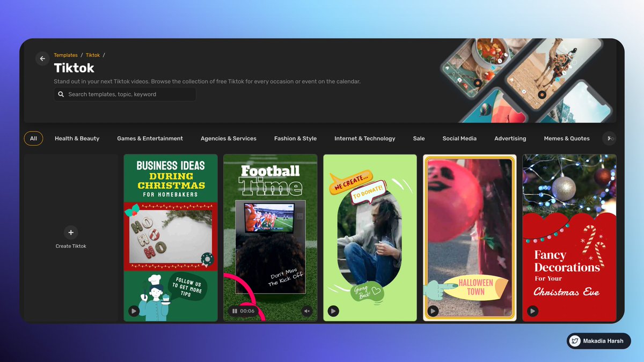Pause the Football Time video
Image resolution: width=644 pixels, height=362 pixels.
point(235,311)
